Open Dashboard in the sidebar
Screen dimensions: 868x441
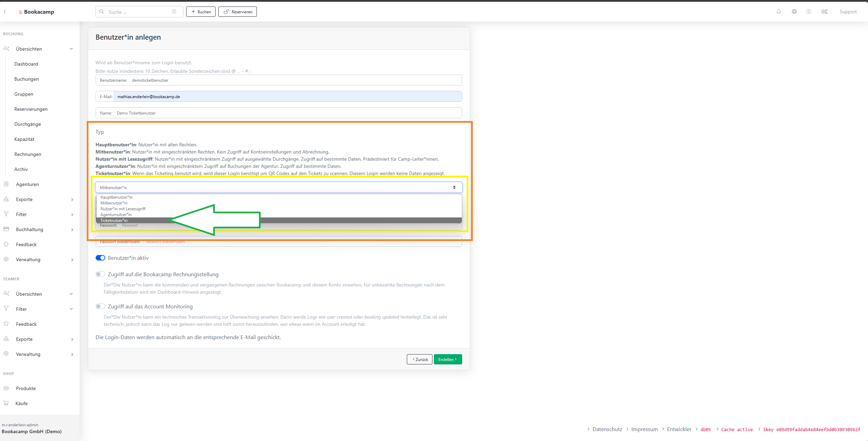26,64
